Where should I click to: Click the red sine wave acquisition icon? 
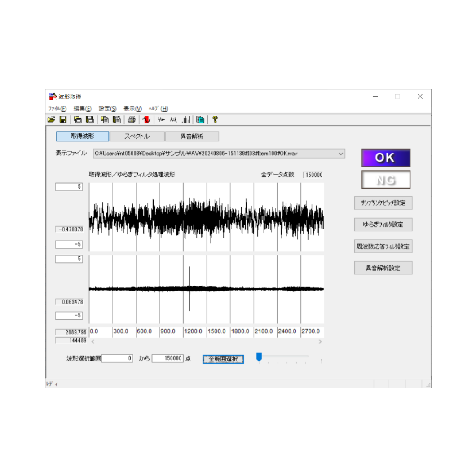146,119
